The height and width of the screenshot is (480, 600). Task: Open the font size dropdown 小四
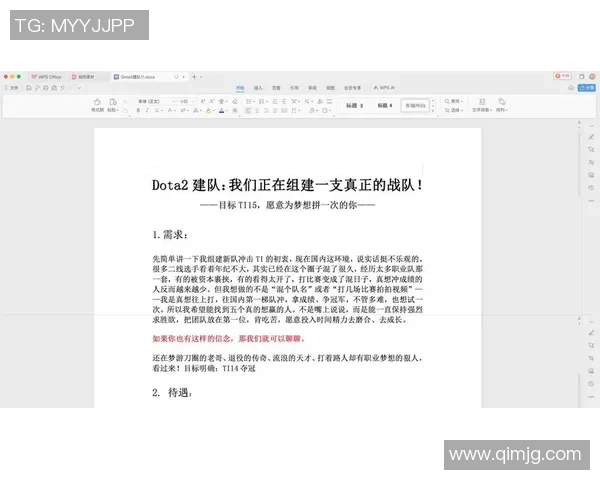point(187,101)
